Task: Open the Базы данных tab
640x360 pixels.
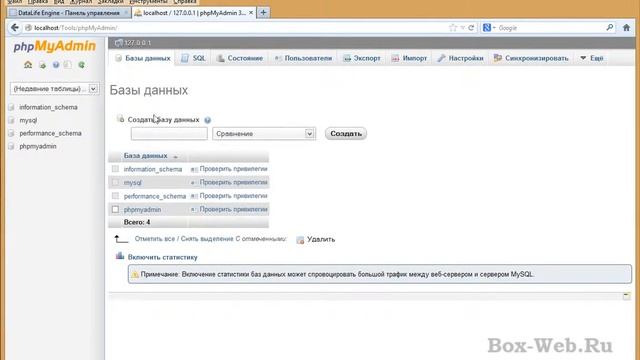Action: [142, 58]
